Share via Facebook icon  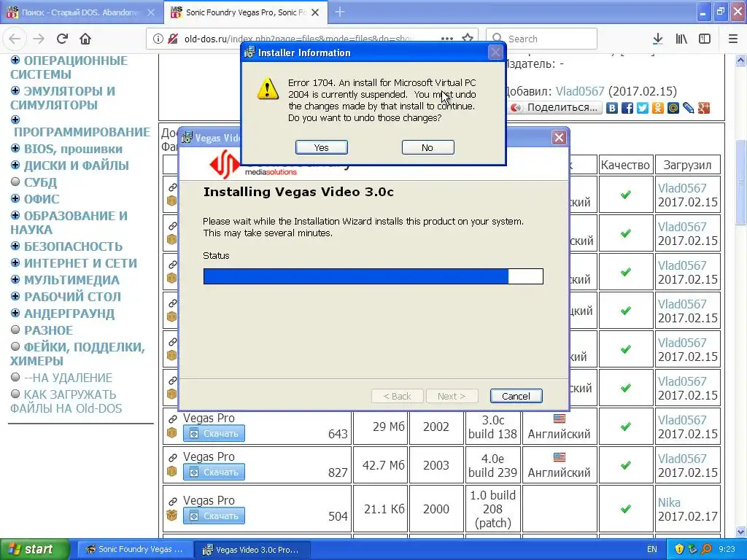627,108
